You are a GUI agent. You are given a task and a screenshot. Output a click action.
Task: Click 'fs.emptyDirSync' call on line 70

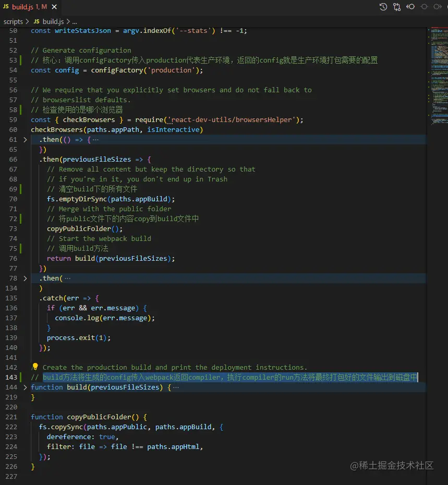coord(77,199)
